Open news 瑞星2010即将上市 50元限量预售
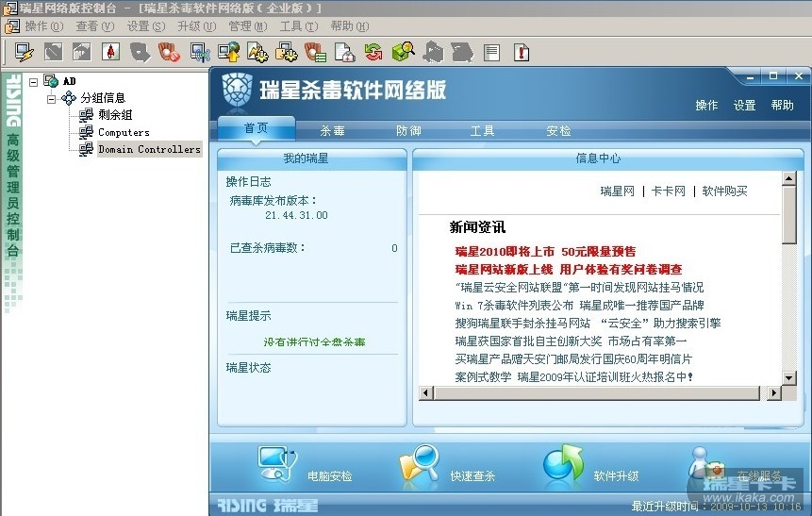 tap(545, 252)
